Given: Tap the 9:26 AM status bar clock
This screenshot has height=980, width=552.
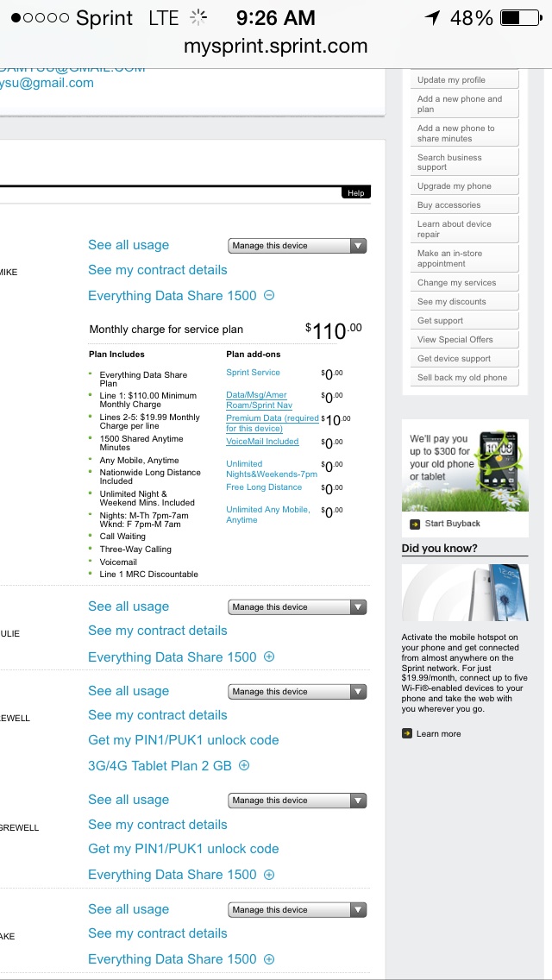Looking at the screenshot, I should [276, 18].
